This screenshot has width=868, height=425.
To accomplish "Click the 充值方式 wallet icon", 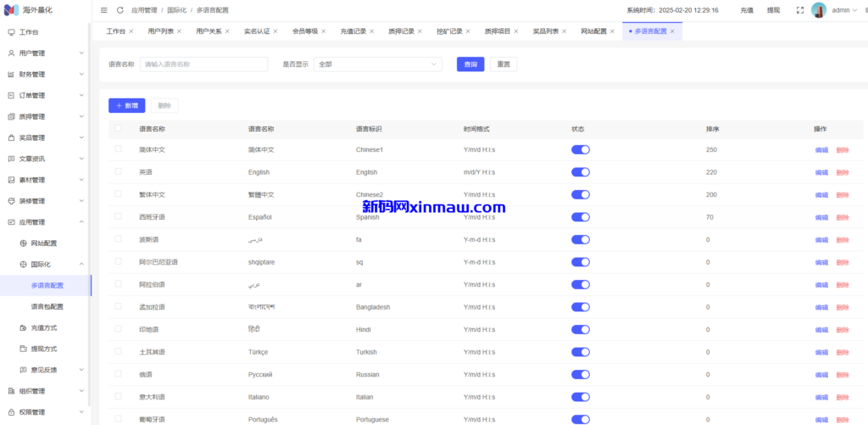I will [x=23, y=327].
